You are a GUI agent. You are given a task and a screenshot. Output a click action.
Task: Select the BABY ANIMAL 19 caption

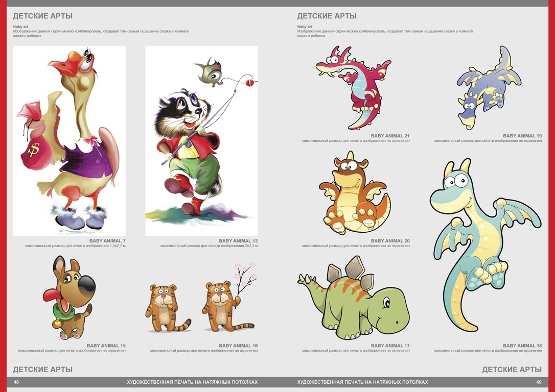pos(522,136)
